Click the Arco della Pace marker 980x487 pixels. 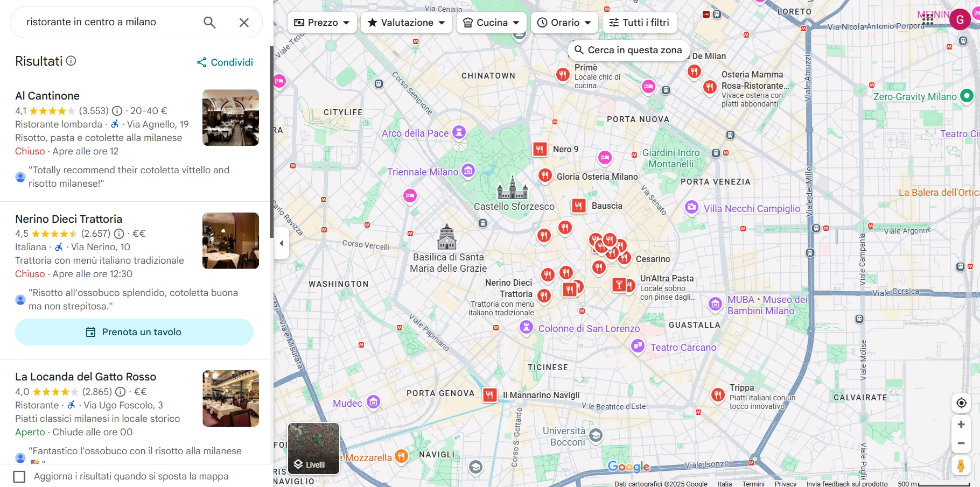point(459,132)
